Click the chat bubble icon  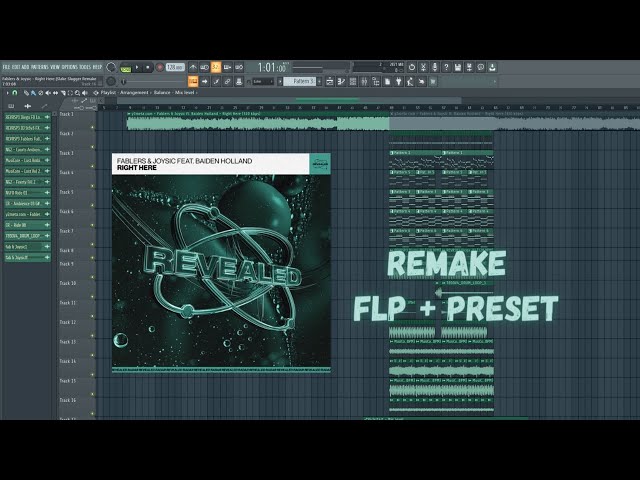[481, 67]
